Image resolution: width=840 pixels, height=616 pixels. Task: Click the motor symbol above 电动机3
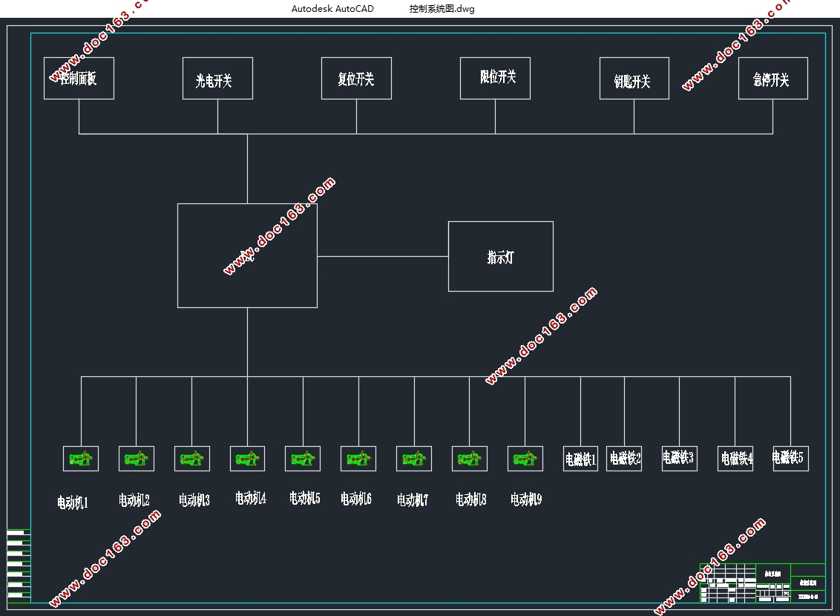192,459
